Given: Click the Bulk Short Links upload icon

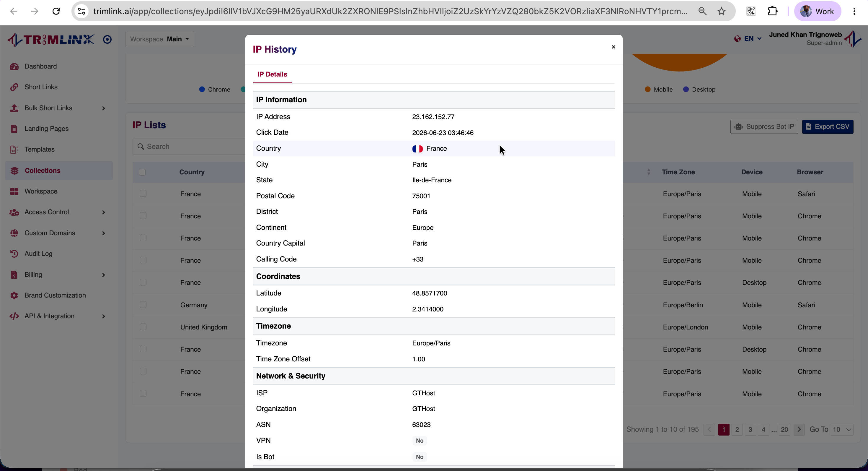Looking at the screenshot, I should (14, 108).
